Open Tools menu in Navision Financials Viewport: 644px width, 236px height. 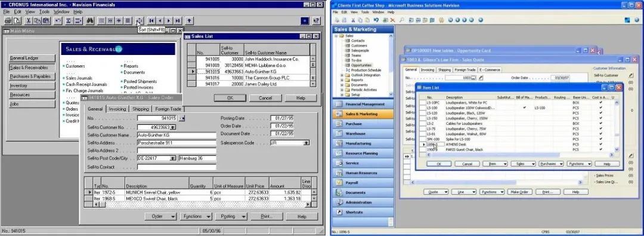(x=44, y=12)
